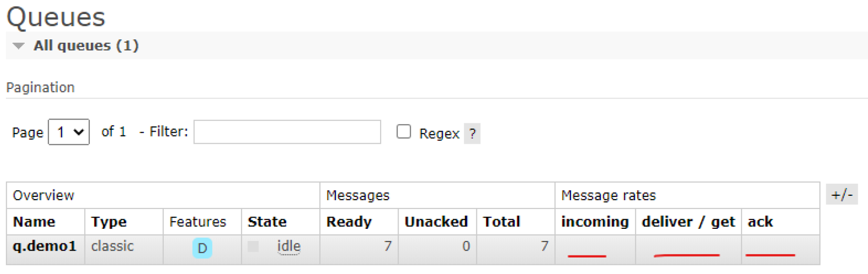Click the idle state indicator square
Image resolution: width=868 pixels, height=274 pixels.
click(253, 246)
